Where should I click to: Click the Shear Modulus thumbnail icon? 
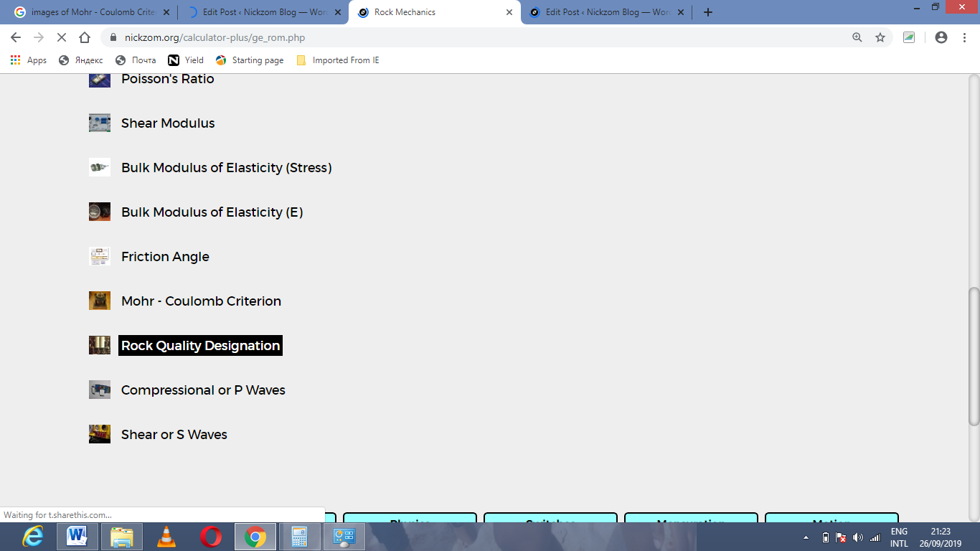[100, 123]
